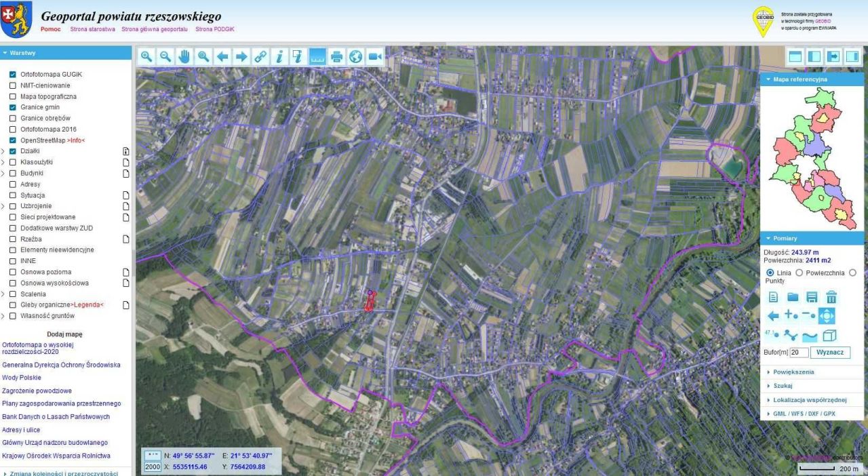This screenshot has height=476, width=868.
Task: Activate the pan hand tool
Action: 184,57
